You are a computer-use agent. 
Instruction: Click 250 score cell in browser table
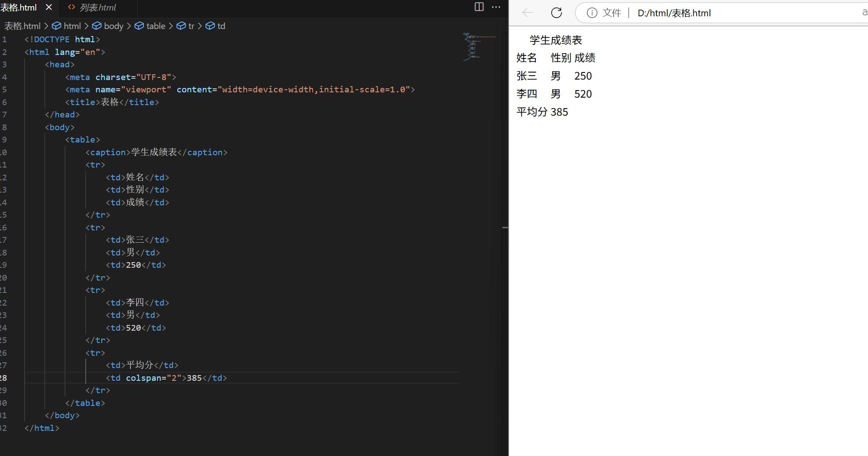(583, 76)
